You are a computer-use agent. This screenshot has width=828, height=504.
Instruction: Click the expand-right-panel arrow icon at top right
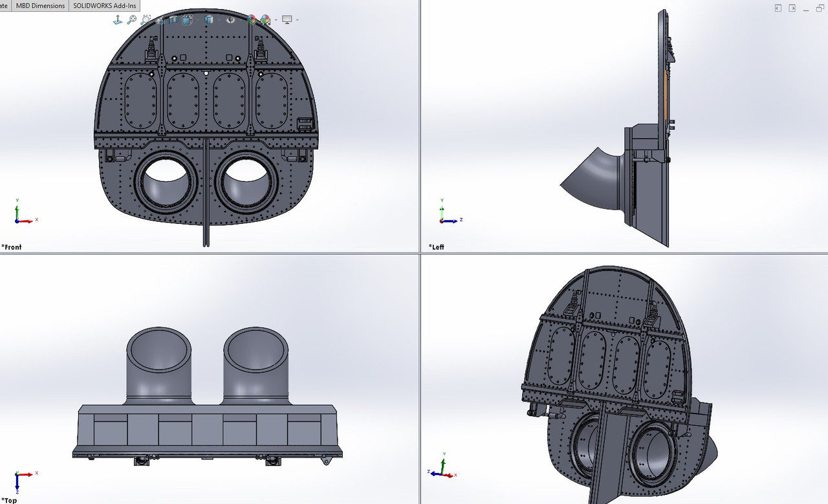[792, 8]
